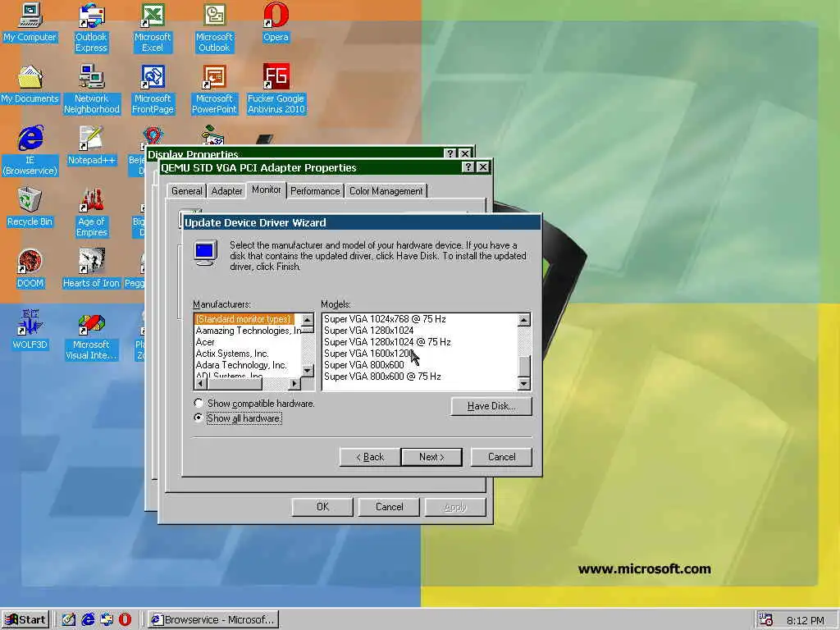Launch Internet Explorer from quick launch
The image size is (840, 630).
tap(88, 620)
